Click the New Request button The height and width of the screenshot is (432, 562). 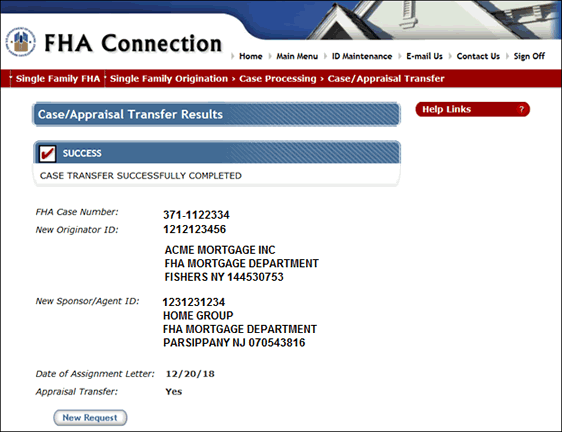[90, 418]
